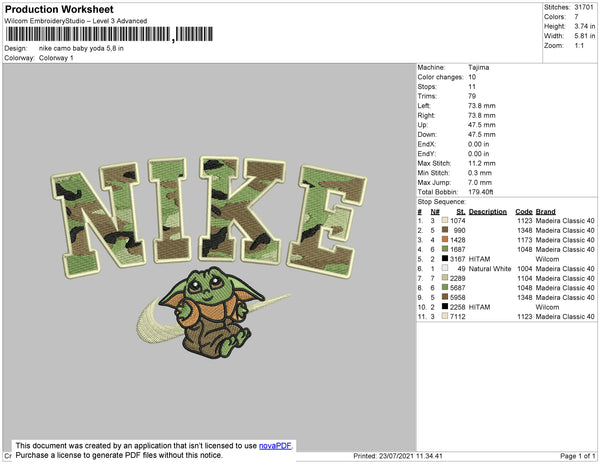Image resolution: width=600 pixels, height=464 pixels.
Task: Pick the green swatch for stop 1687
Action: pyautogui.click(x=445, y=249)
